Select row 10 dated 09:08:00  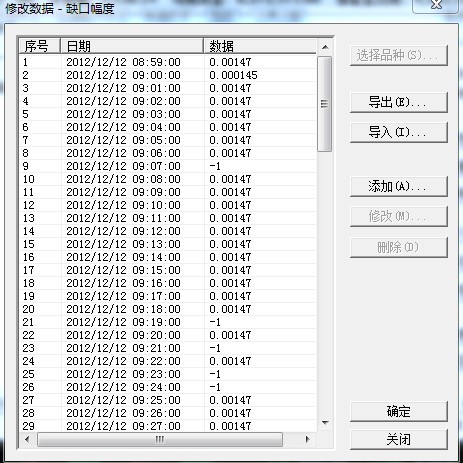coord(168,179)
